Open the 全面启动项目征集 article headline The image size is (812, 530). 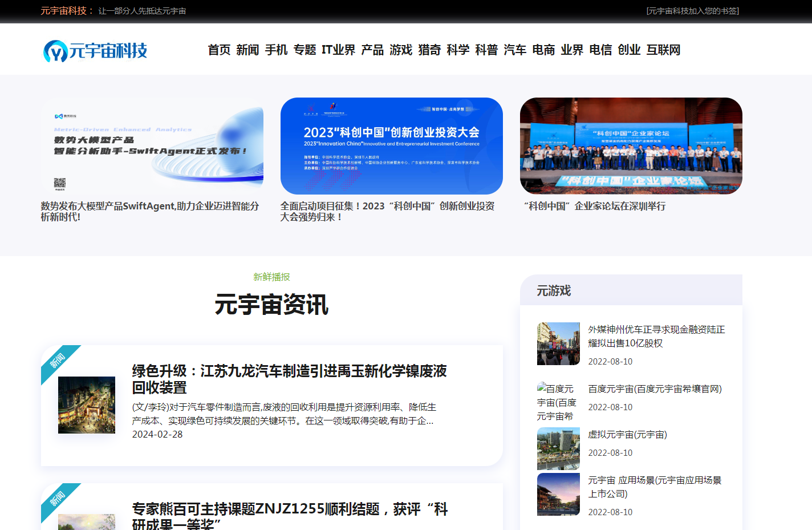(x=388, y=212)
